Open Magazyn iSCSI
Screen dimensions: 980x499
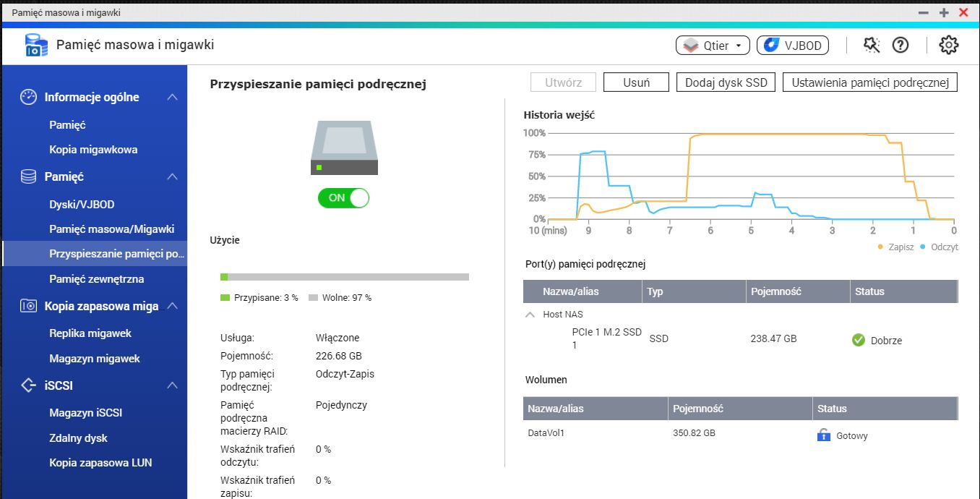[x=85, y=413]
